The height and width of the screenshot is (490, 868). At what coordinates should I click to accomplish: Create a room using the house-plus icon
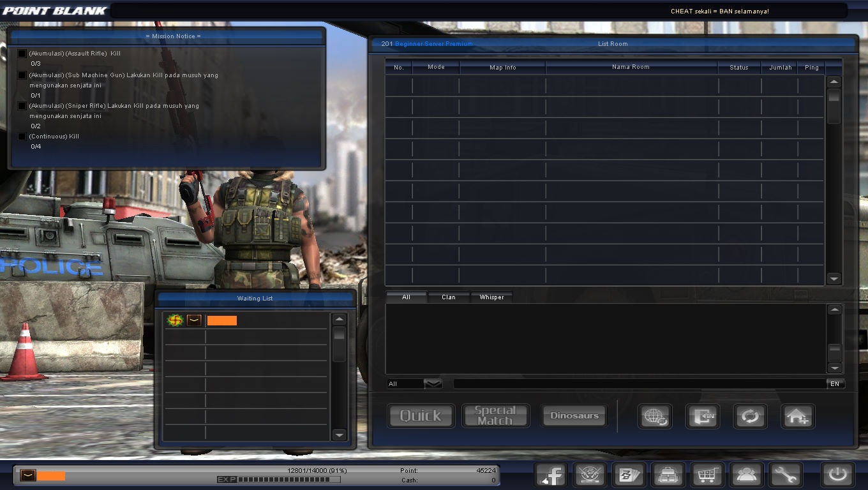tap(798, 416)
